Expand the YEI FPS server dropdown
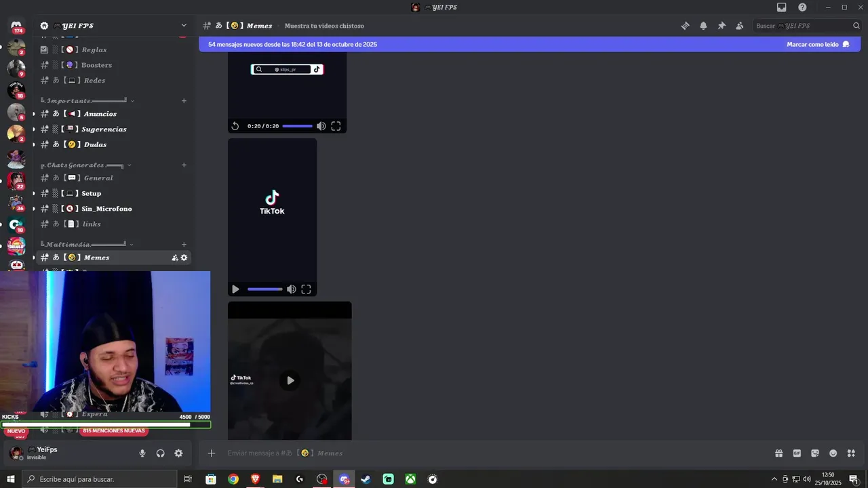The width and height of the screenshot is (868, 488). point(183,26)
